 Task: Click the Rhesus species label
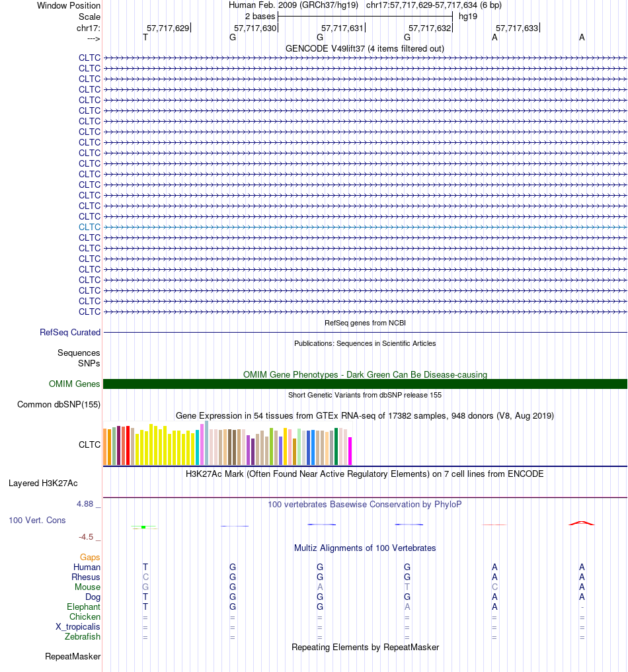86,577
